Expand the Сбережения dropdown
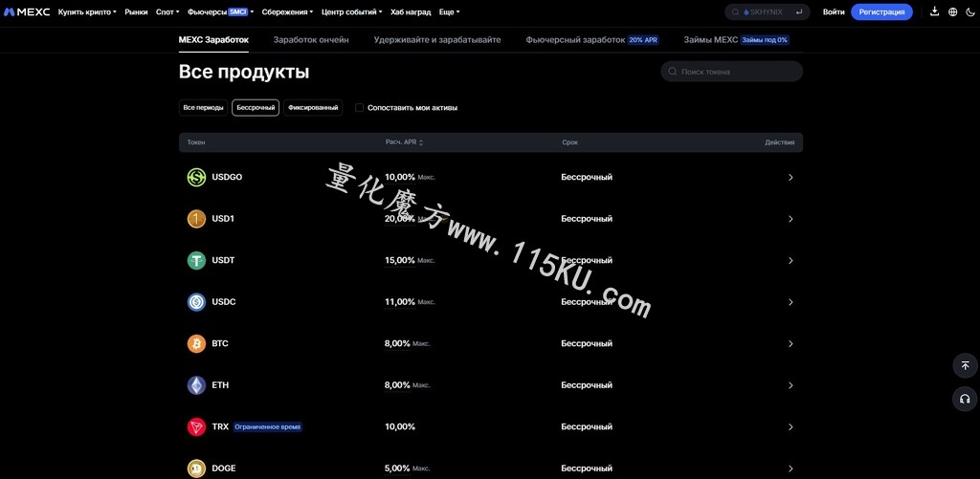The height and width of the screenshot is (479, 980). (287, 11)
